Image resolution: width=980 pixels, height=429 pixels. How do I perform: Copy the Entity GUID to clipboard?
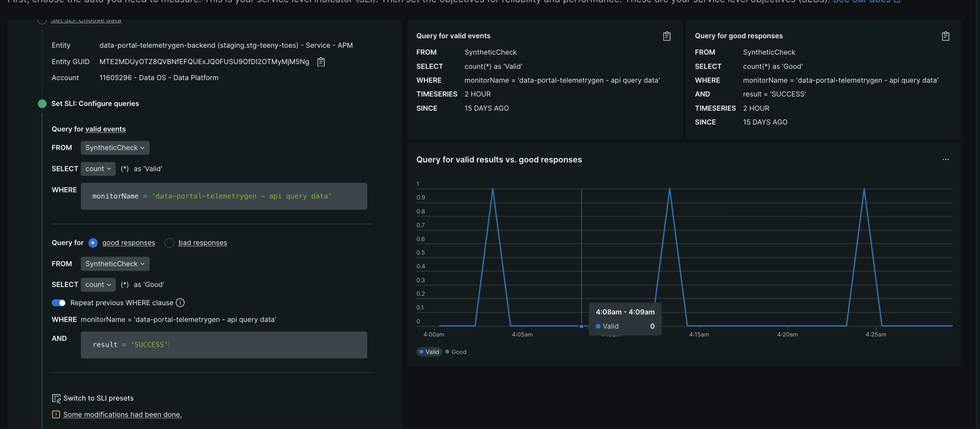[x=321, y=62]
